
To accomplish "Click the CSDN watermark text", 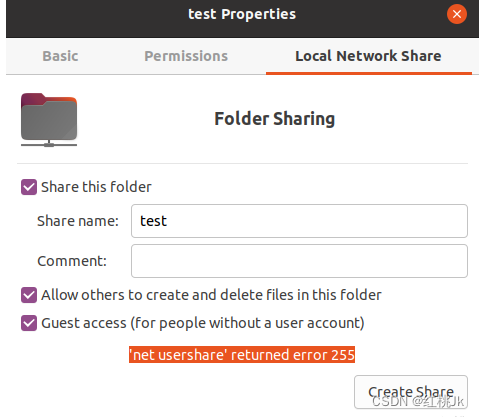I will click(418, 402).
